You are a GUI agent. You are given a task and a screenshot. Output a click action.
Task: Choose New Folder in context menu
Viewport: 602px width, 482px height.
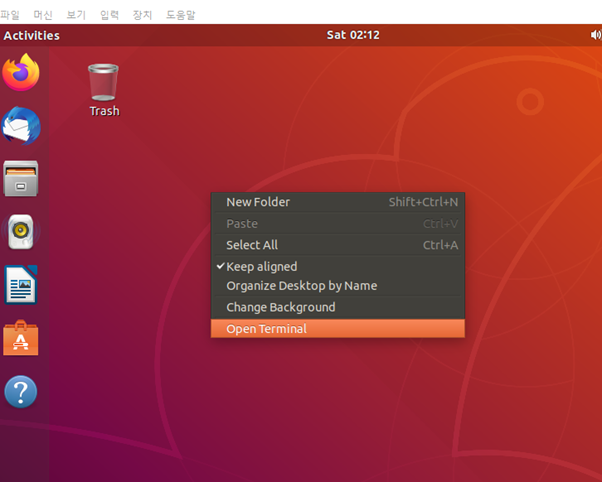coord(338,202)
